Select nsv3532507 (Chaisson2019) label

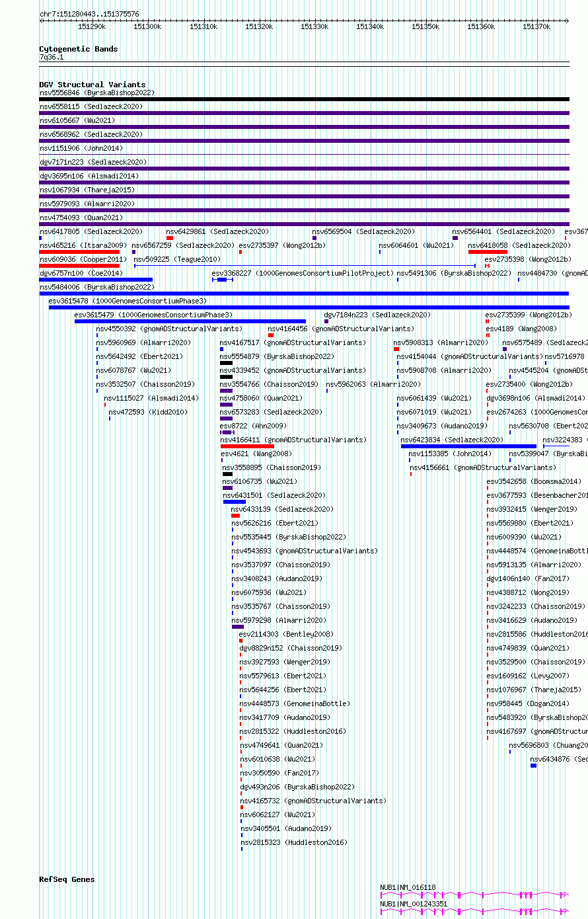145,385
